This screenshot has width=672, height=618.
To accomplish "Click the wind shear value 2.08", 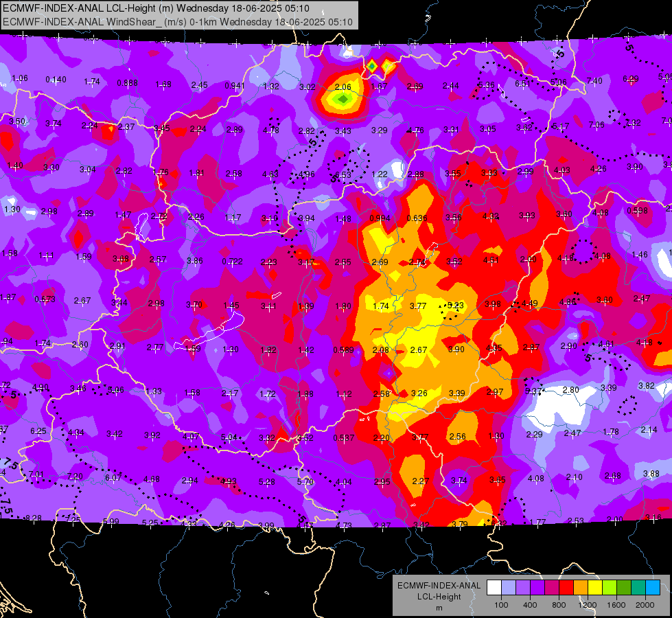I will (x=380, y=350).
